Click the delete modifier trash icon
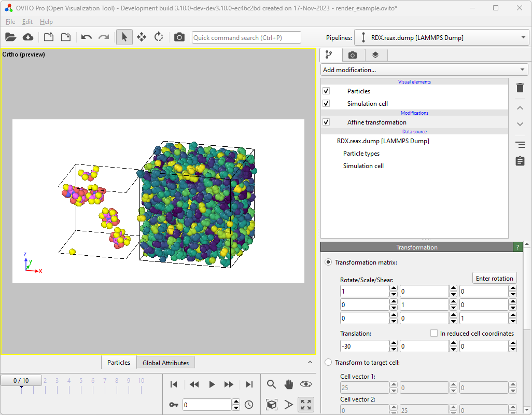The height and width of the screenshot is (415, 532). [520, 88]
